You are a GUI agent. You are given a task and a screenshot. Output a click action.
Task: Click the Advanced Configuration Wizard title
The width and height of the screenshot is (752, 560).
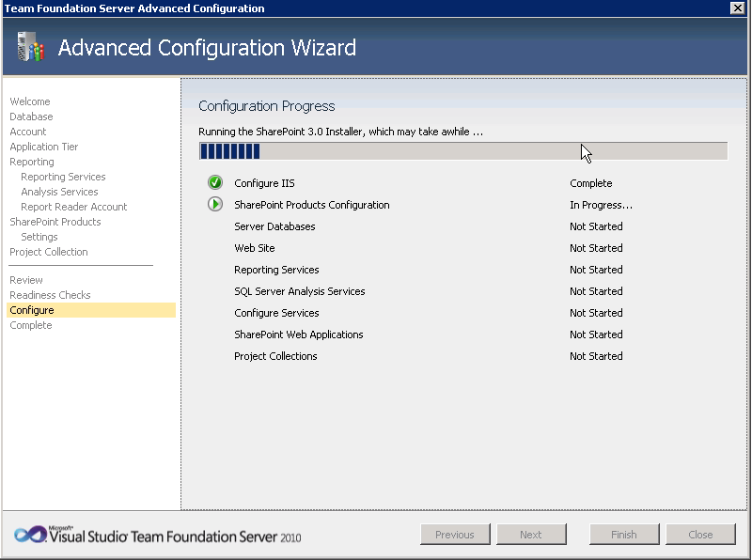pos(207,48)
